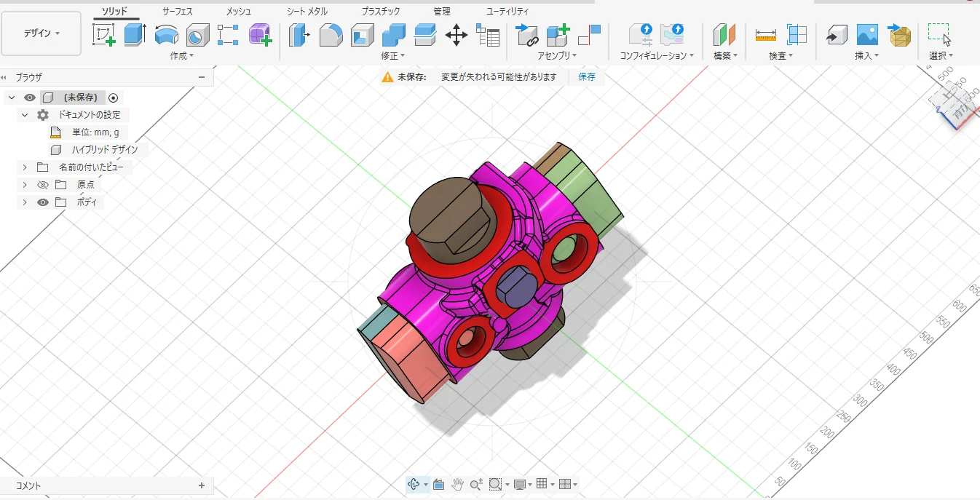This screenshot has height=500, width=980.
Task: Select the dashed-box Select tool icon
Action: tap(939, 34)
